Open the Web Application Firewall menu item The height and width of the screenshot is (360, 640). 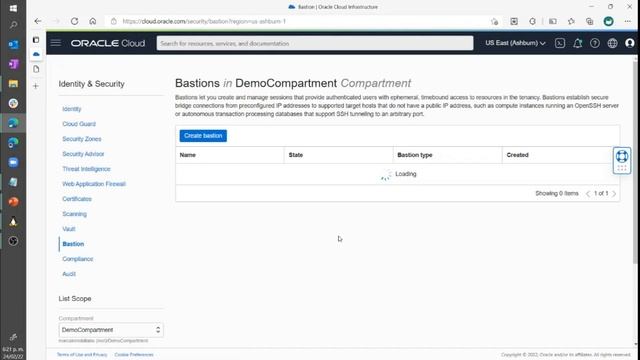pyautogui.click(x=94, y=184)
